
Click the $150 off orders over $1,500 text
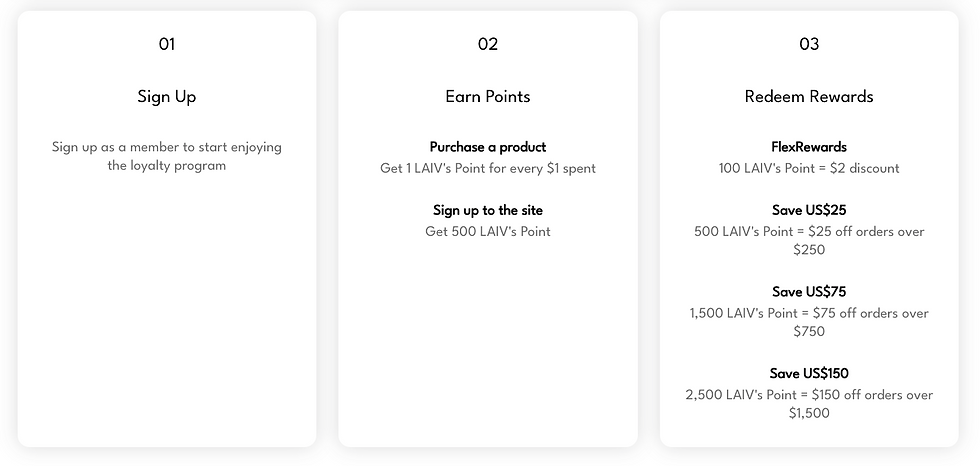(809, 404)
